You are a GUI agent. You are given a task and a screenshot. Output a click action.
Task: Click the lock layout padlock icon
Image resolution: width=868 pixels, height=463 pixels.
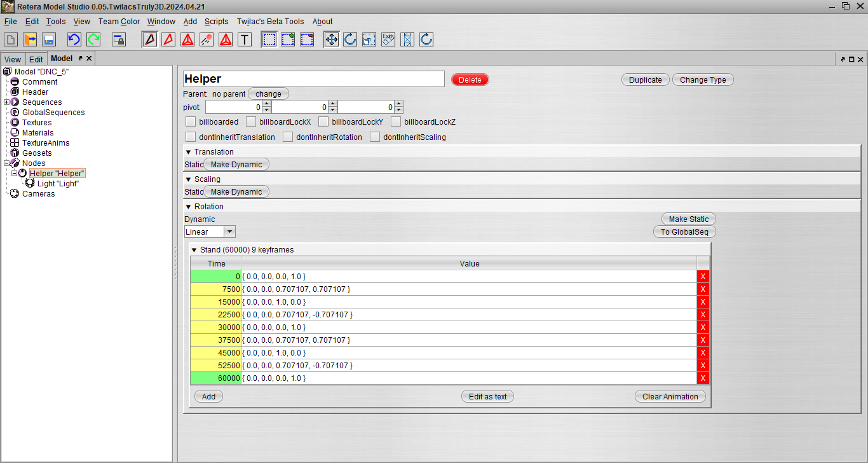click(x=119, y=39)
